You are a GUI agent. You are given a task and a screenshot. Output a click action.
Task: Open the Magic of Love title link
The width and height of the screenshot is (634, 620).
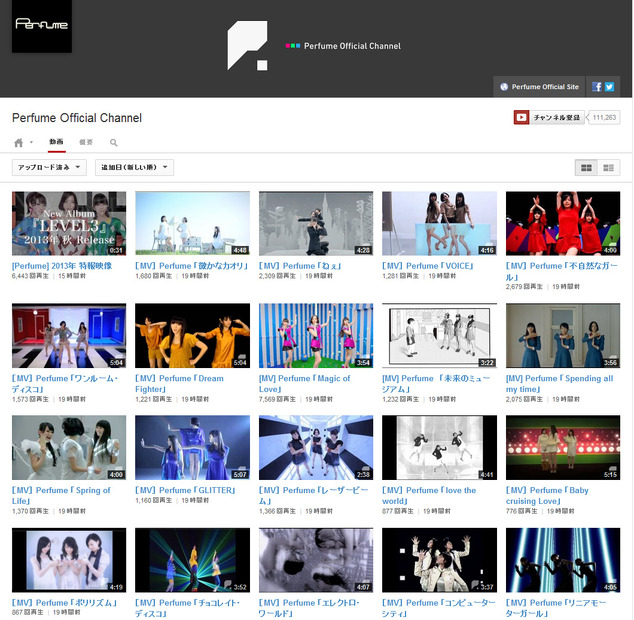click(x=304, y=383)
